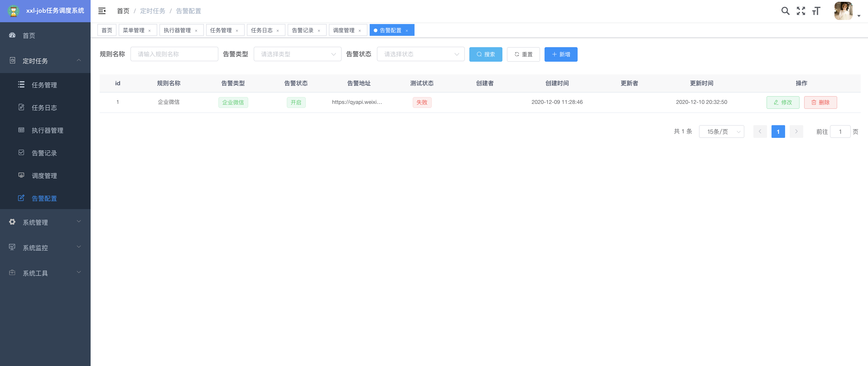The image size is (868, 366).
Task: Click the user avatar thumbnail
Action: coord(843,11)
